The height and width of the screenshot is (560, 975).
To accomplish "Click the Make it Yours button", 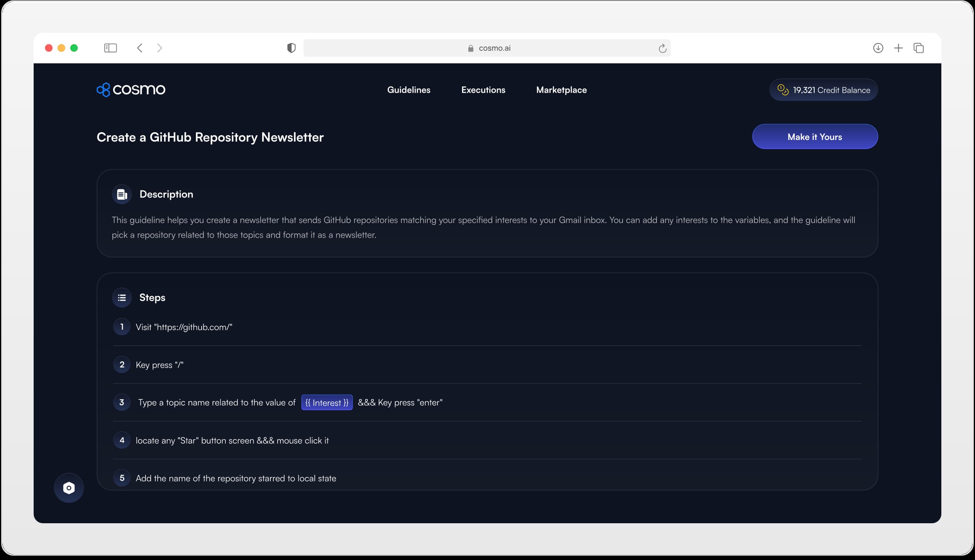I will pos(815,136).
